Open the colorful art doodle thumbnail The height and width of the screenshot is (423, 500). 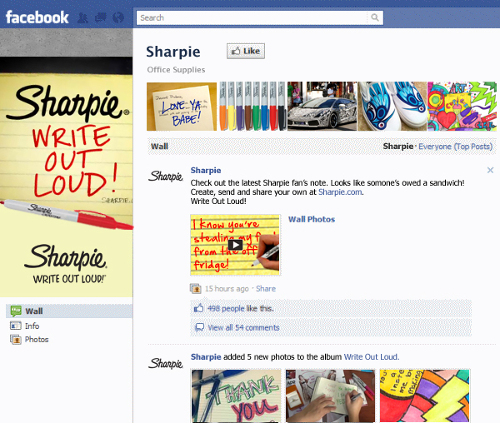[x=462, y=106]
